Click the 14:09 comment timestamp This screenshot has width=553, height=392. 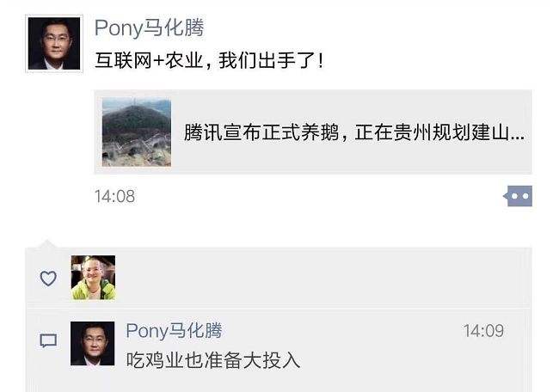[x=483, y=331]
